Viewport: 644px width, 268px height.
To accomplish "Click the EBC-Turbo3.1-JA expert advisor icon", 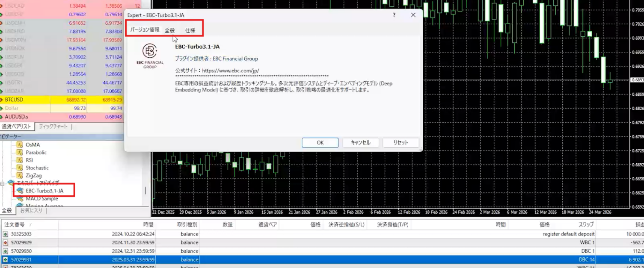I will tap(20, 191).
